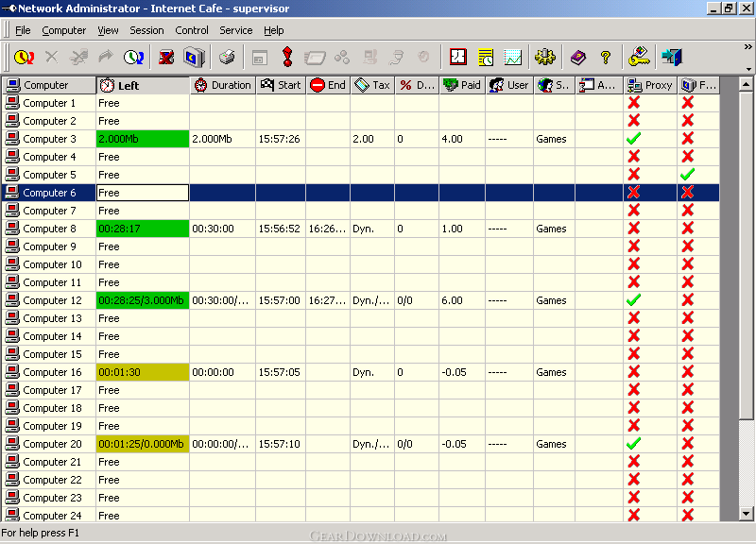
Task: Open the Service menu
Action: pos(235,30)
